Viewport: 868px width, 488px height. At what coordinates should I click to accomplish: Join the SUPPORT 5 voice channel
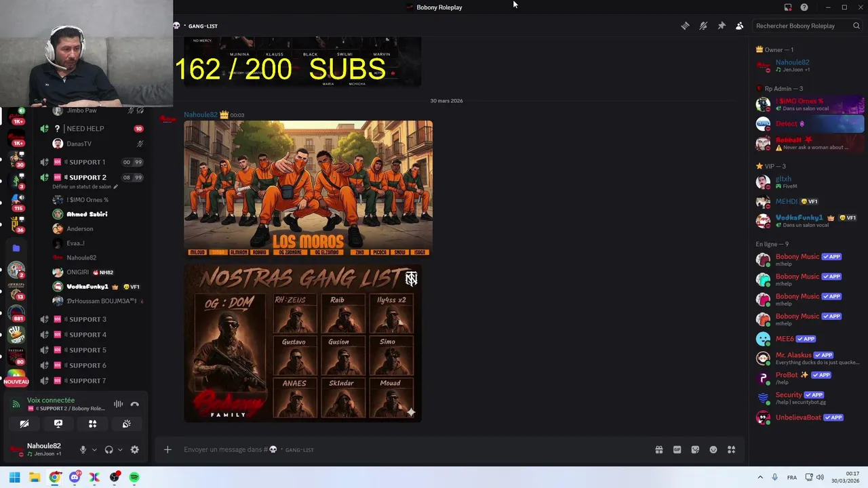click(x=92, y=350)
